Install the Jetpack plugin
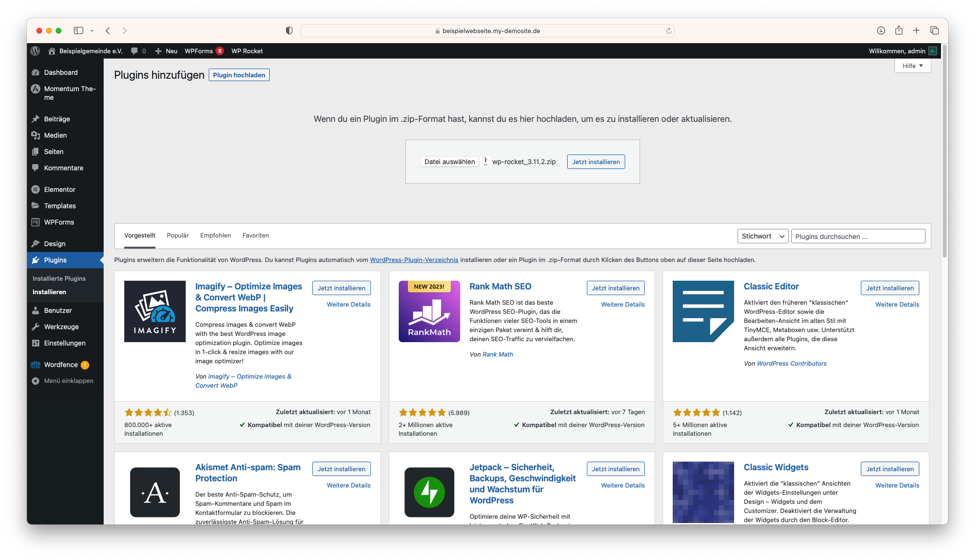This screenshot has height=560, width=975. (616, 469)
